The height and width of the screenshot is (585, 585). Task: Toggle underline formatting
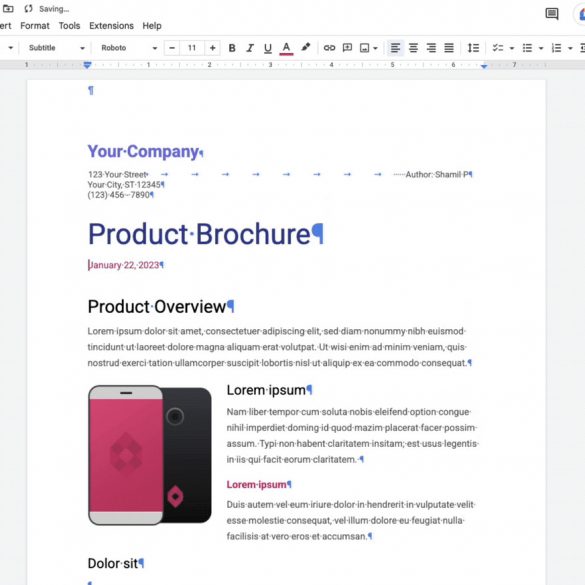click(x=268, y=48)
